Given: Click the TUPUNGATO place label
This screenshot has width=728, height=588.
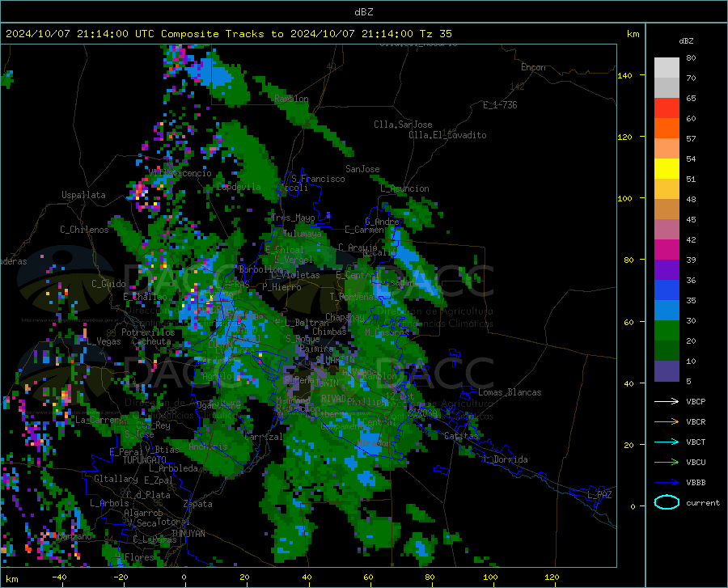Looking at the screenshot, I should coord(145,460).
